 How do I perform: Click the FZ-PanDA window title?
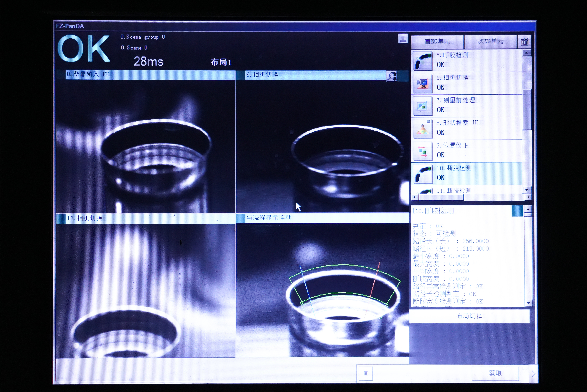pos(70,26)
